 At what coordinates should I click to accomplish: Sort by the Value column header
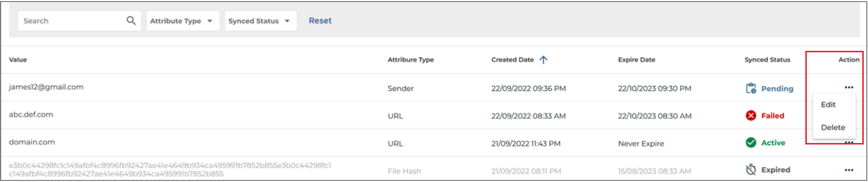18,59
